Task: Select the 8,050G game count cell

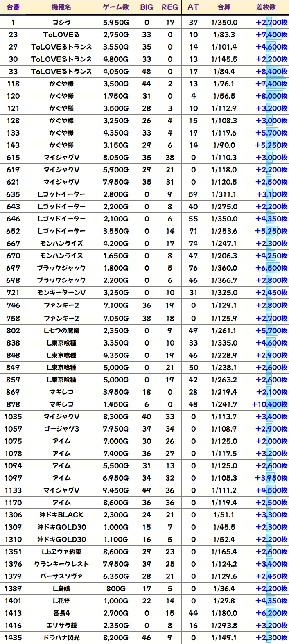Action: pyautogui.click(x=116, y=158)
